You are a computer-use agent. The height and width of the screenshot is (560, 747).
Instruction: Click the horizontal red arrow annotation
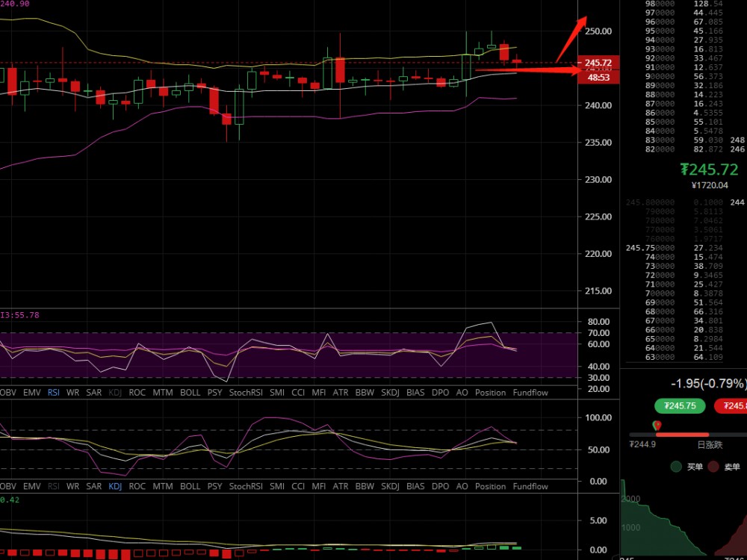[x=527, y=71]
